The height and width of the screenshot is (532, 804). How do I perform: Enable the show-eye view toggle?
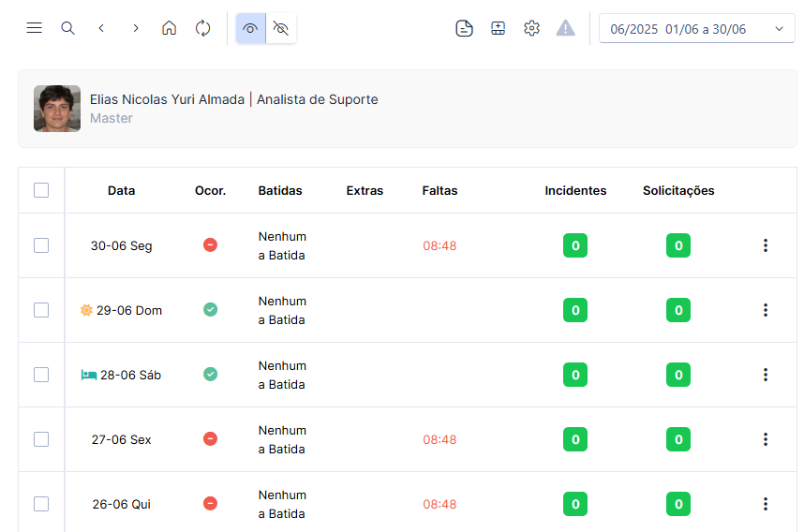click(250, 28)
